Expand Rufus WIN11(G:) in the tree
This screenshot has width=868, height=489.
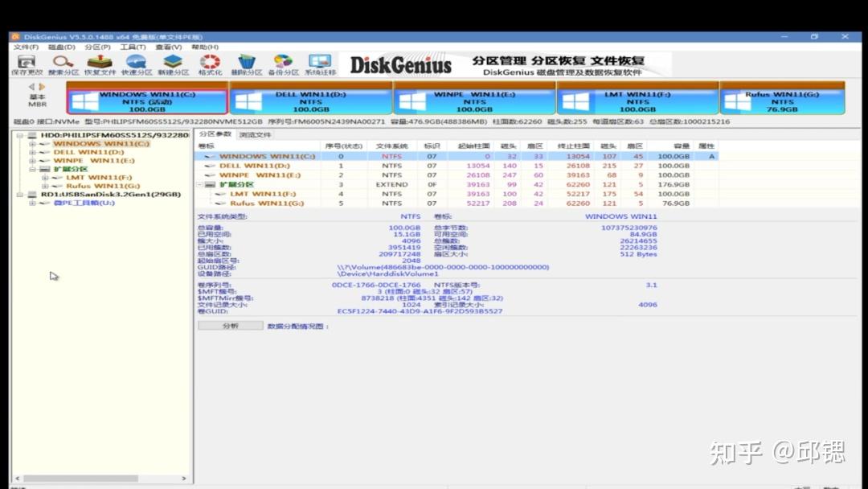45,186
